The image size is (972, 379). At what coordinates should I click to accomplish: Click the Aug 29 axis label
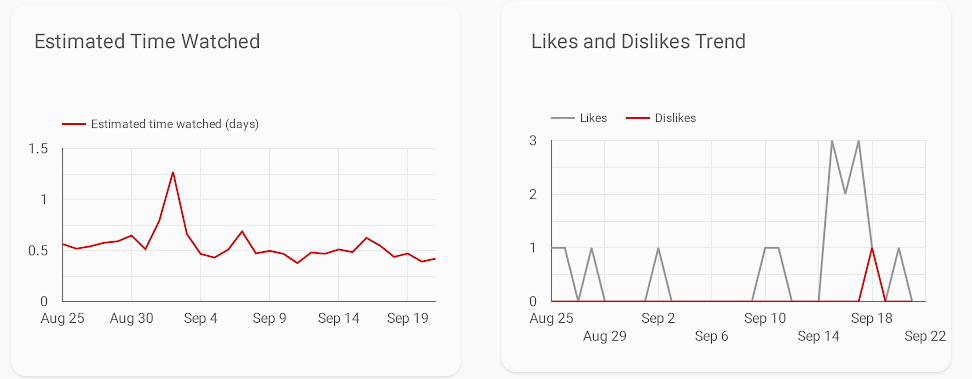(605, 336)
